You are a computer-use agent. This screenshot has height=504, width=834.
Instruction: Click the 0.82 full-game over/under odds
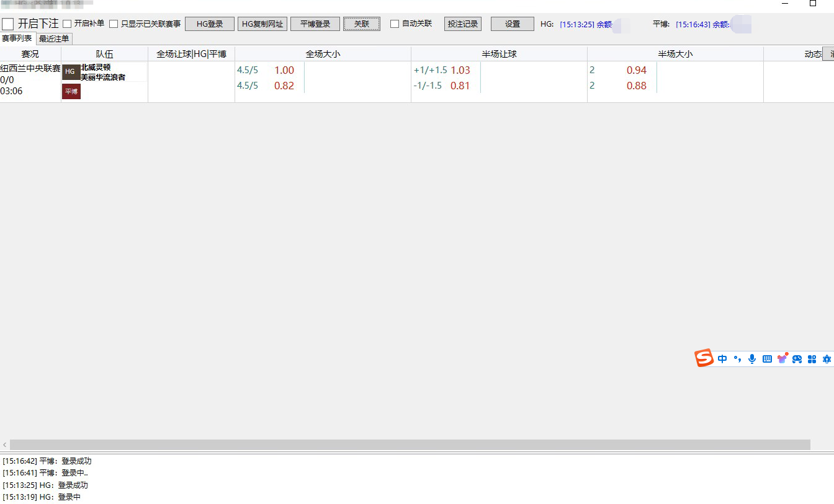284,86
